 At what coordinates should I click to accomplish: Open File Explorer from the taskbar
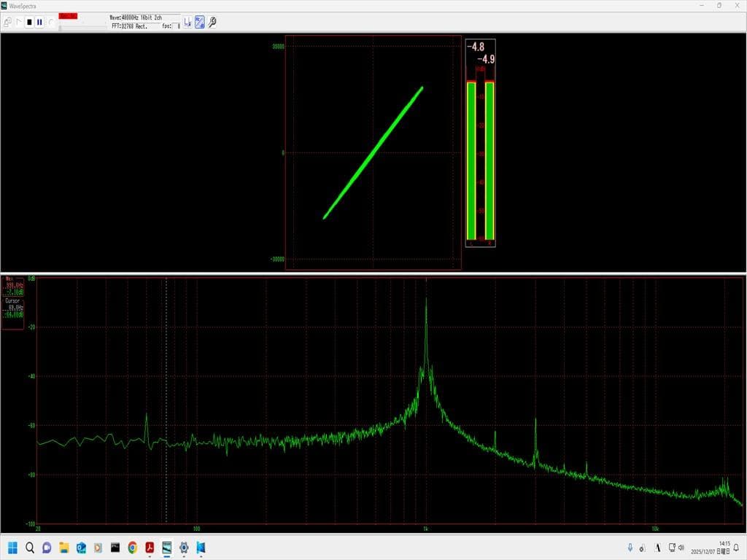click(64, 547)
